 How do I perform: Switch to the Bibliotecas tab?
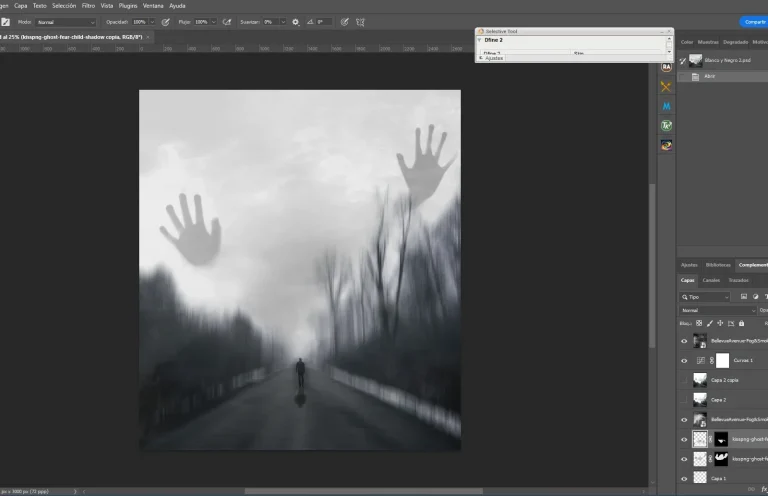718,265
